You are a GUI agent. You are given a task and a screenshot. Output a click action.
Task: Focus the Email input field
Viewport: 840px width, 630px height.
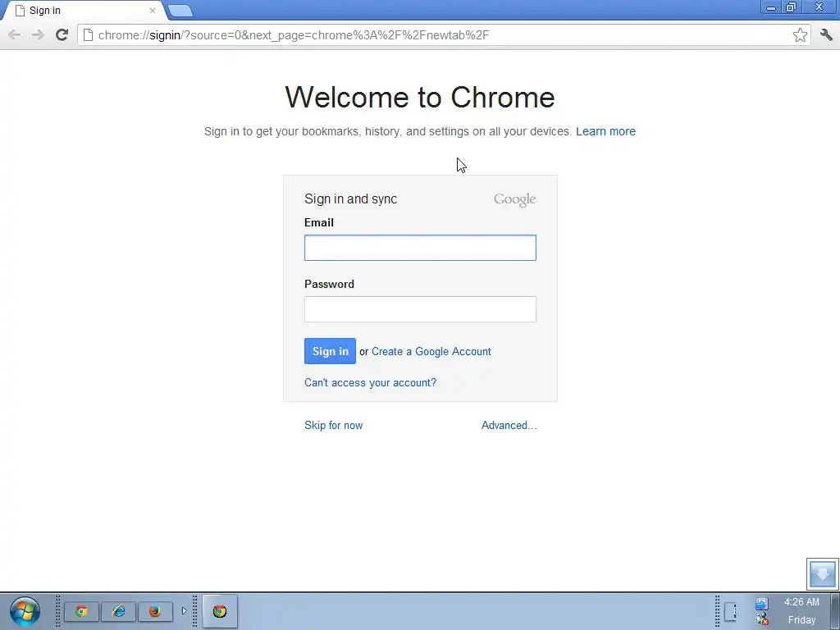(420, 248)
